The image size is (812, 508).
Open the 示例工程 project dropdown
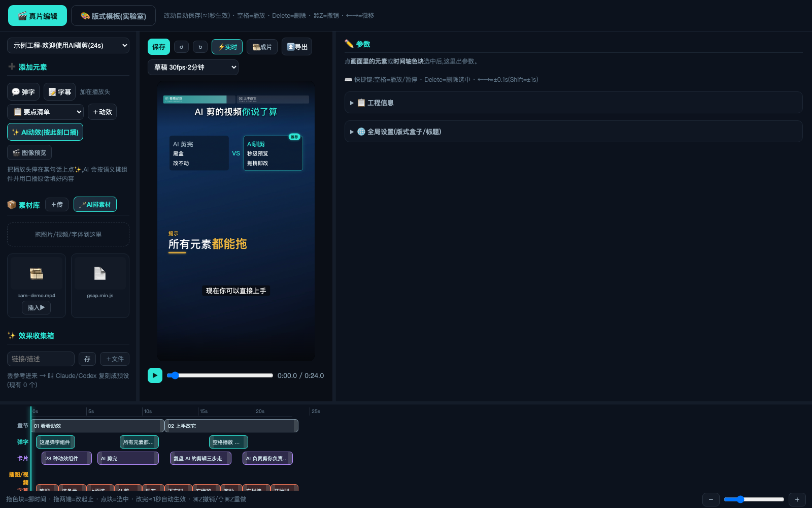click(68, 45)
